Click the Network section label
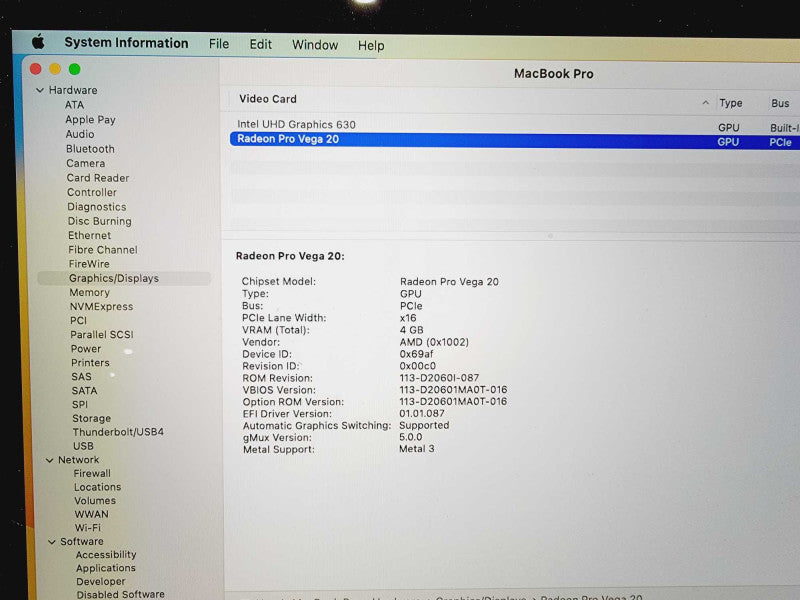This screenshot has height=600, width=800. click(79, 460)
